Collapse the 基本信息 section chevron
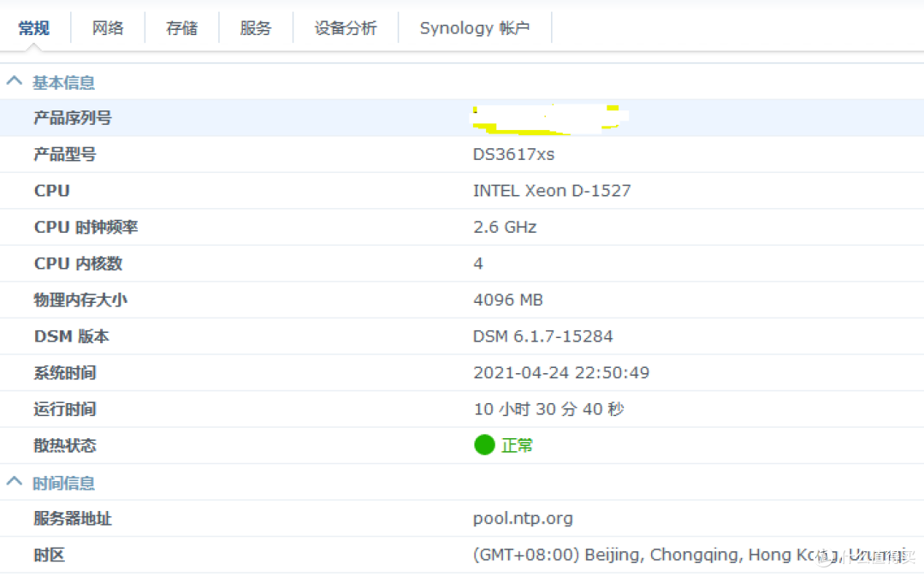This screenshot has height=576, width=924. (15, 82)
